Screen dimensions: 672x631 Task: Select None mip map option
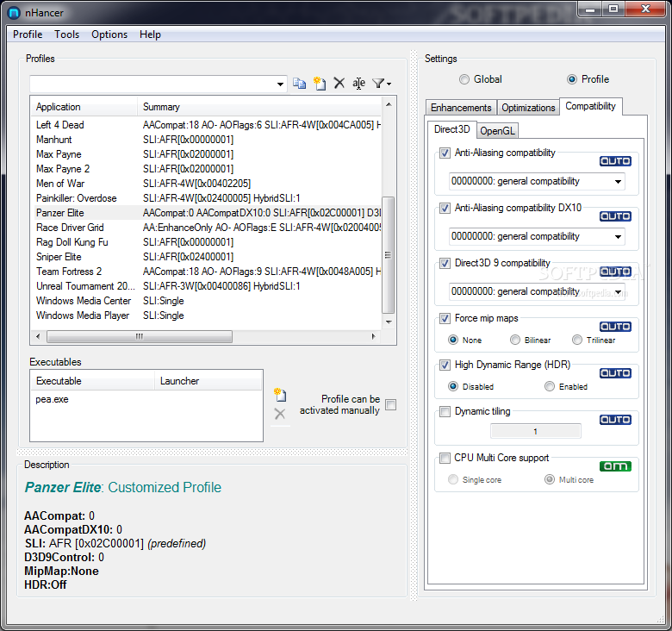pos(453,340)
